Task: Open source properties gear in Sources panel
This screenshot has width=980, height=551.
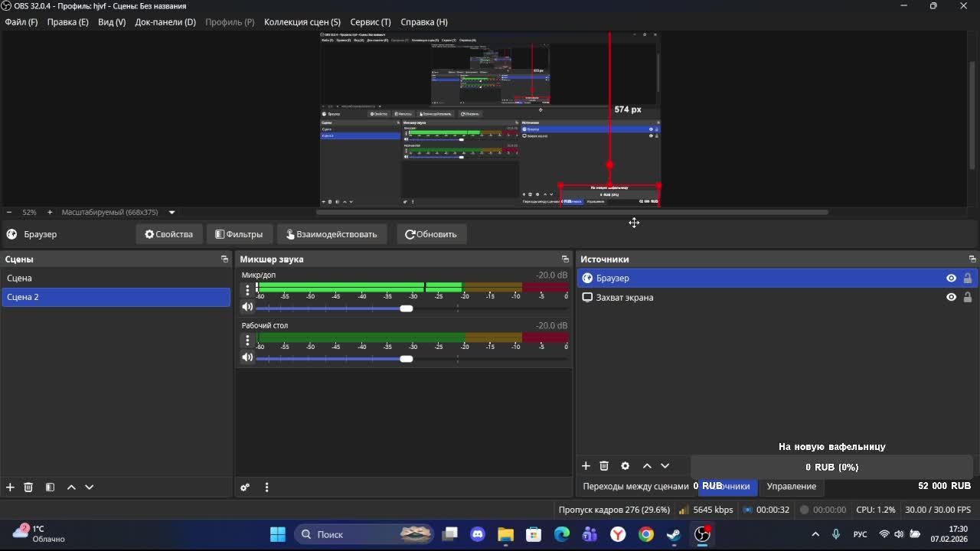Action: coord(625,466)
